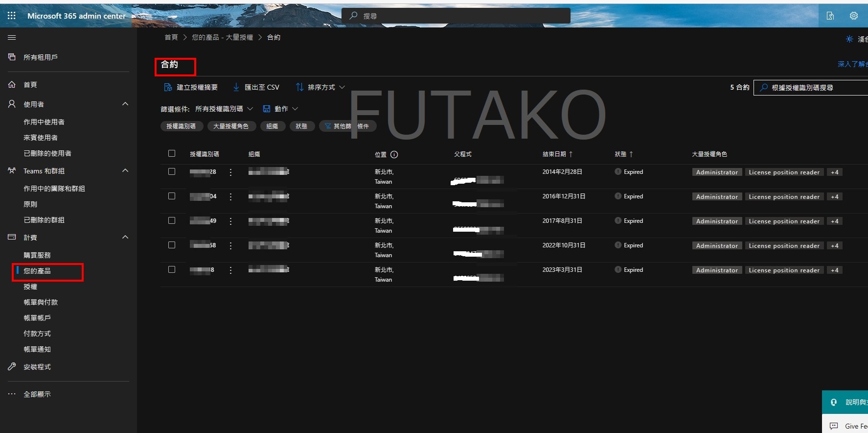Click the 大量授權角色 filter pill
The height and width of the screenshot is (433, 868).
tap(231, 126)
